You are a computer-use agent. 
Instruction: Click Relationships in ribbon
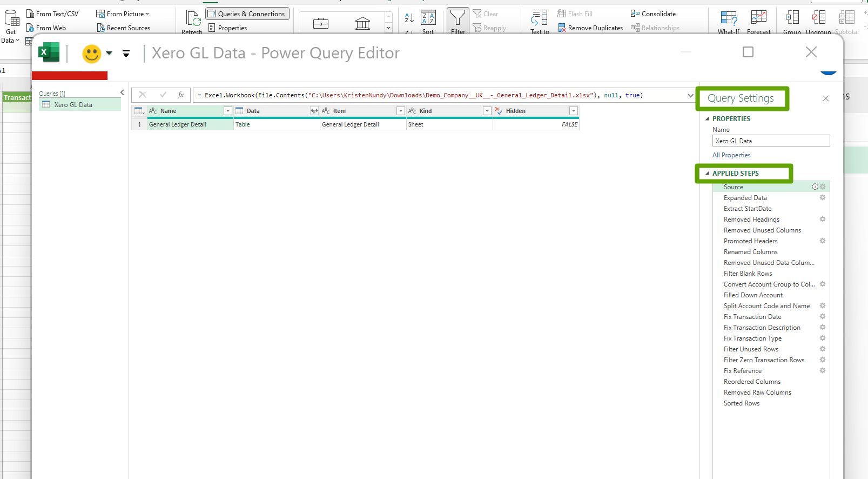coord(655,28)
